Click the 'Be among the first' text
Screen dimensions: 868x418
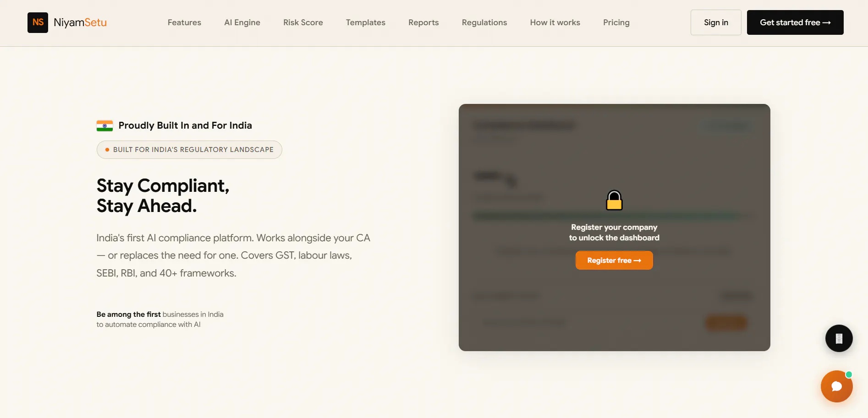coord(129,314)
